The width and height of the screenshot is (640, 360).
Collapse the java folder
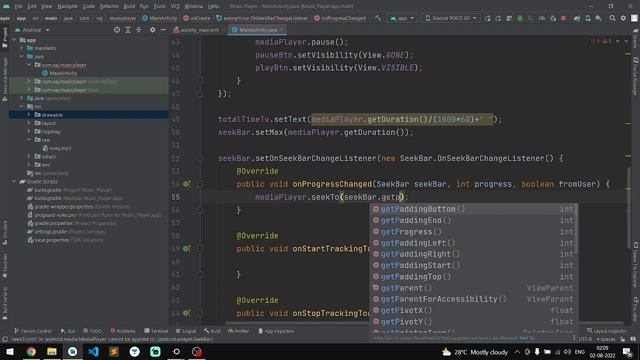point(22,56)
